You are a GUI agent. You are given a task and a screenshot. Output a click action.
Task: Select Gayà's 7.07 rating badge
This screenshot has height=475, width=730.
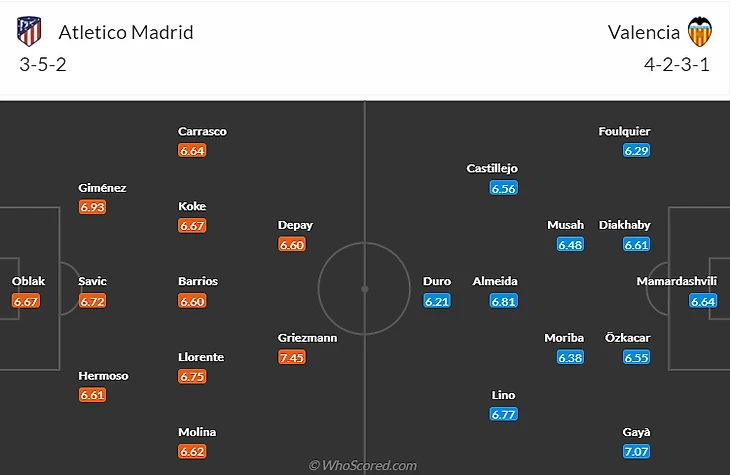tap(636, 451)
